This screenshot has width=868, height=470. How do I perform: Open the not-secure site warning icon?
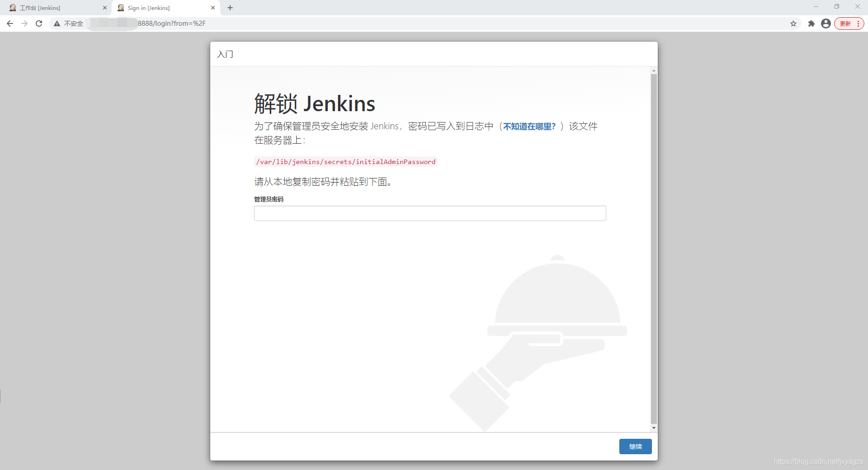(x=57, y=23)
